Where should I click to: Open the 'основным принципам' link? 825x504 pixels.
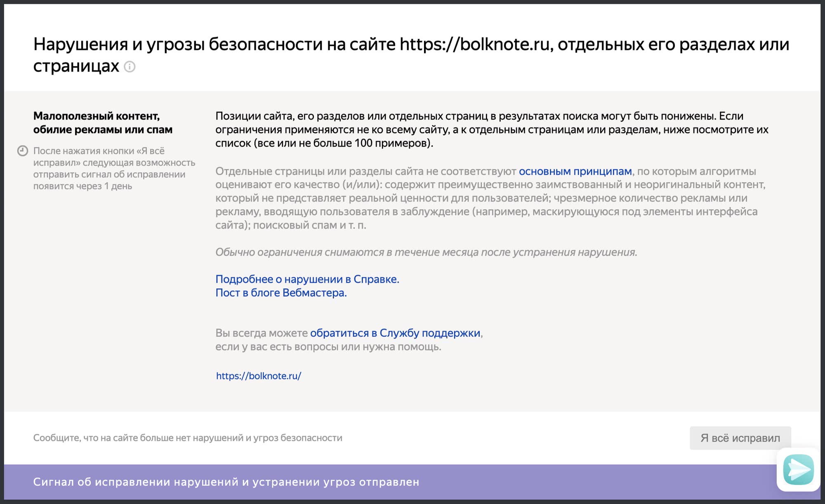pos(575,171)
